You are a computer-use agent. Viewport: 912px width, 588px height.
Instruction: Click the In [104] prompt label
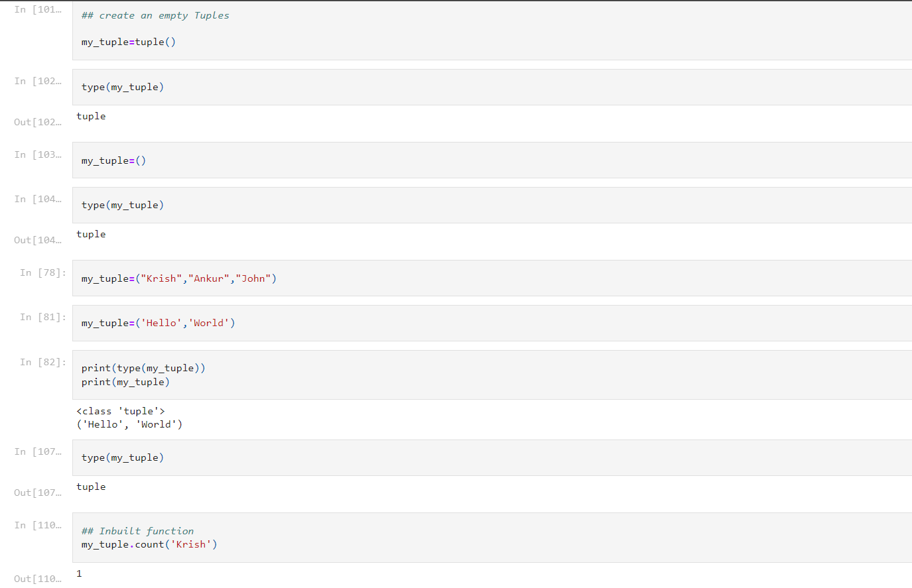[x=36, y=199]
